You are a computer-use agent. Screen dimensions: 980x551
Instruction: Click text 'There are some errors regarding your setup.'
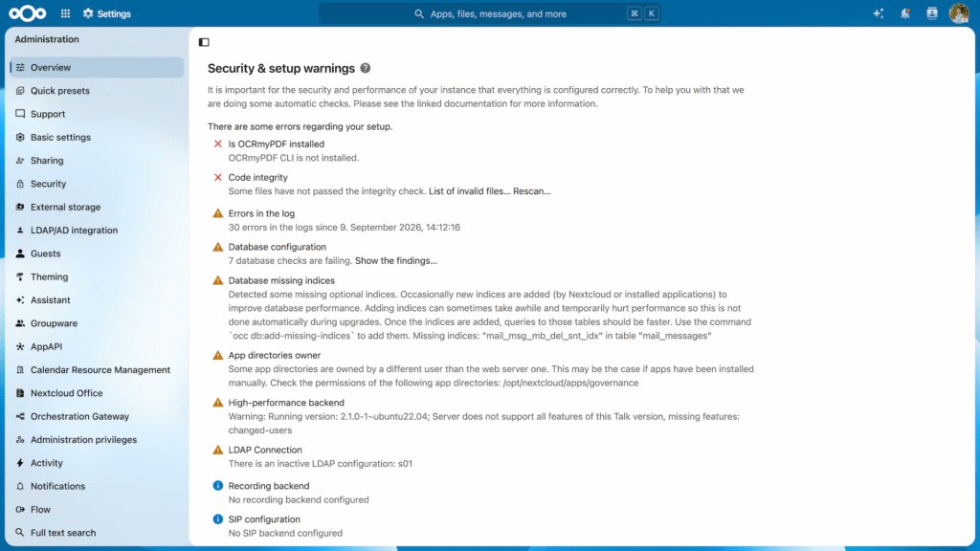click(x=300, y=126)
